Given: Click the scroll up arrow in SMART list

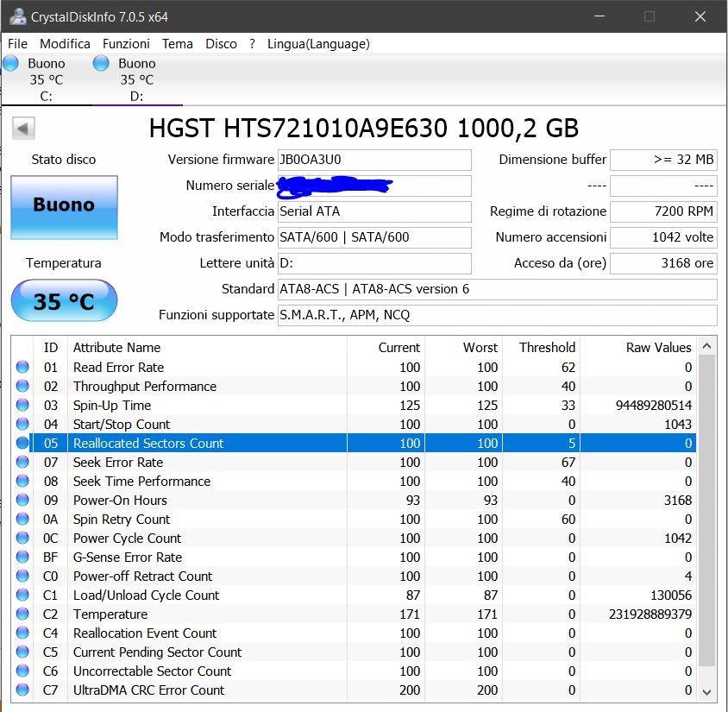Looking at the screenshot, I should [x=707, y=346].
